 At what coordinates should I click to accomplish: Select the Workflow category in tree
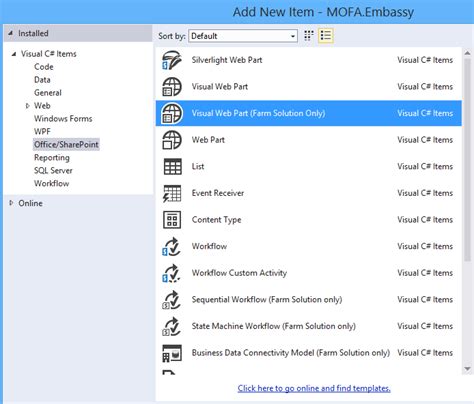point(52,184)
